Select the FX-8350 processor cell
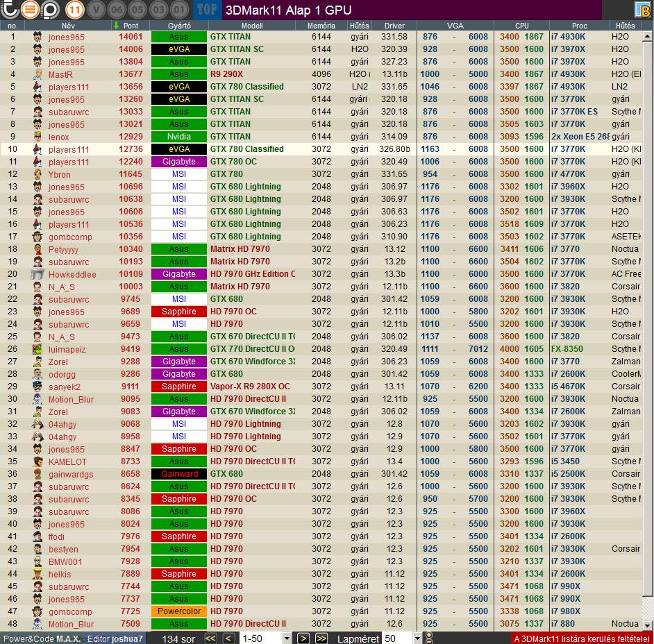This screenshot has height=644, width=654. tap(567, 349)
